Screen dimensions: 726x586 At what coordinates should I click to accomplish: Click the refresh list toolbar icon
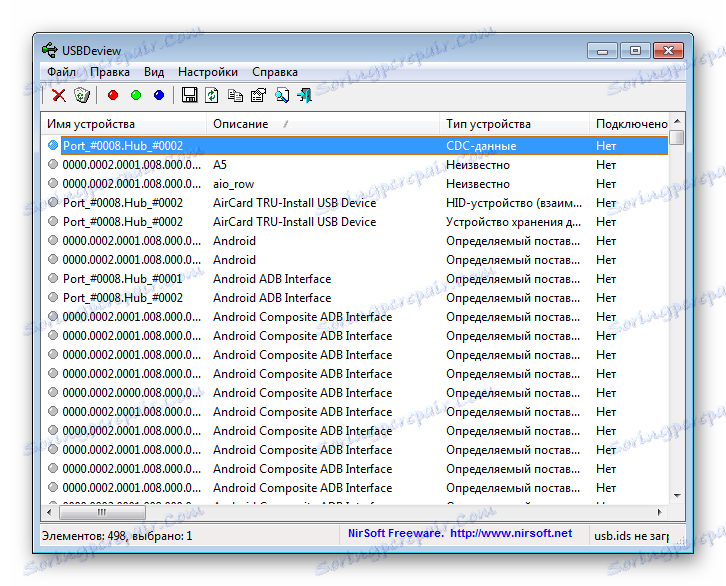(212, 95)
